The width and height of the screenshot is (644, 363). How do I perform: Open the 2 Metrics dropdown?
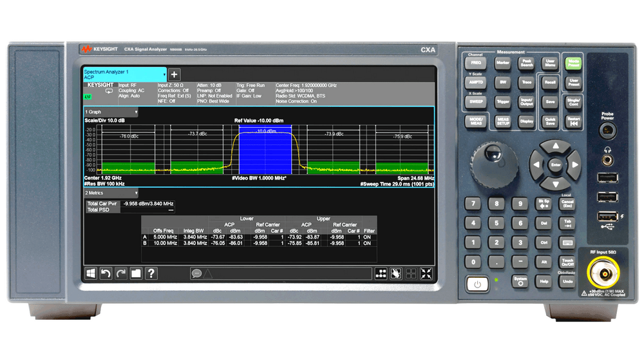[x=112, y=193]
